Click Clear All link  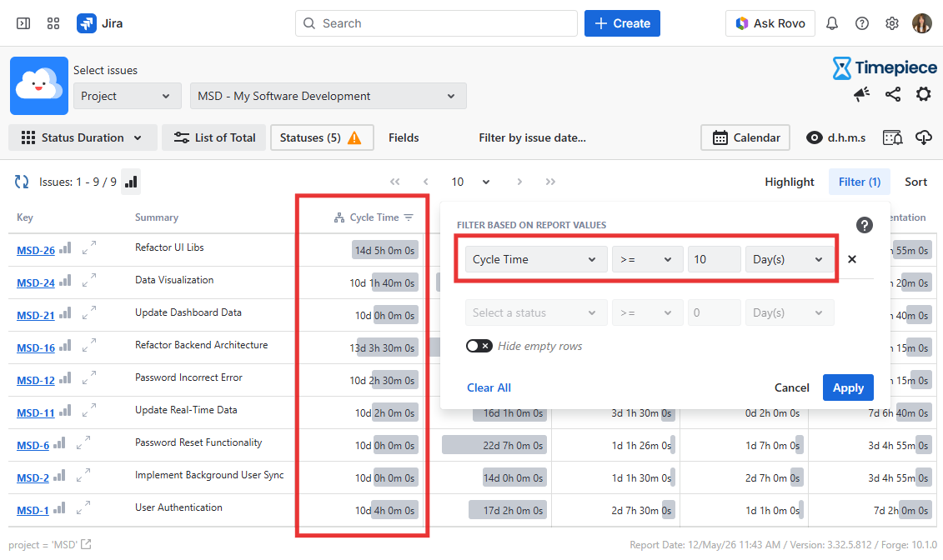(x=489, y=387)
